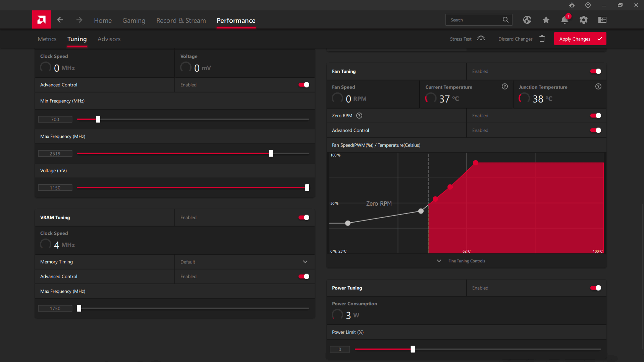Click the globe/language icon
Viewport: 644px width, 362px height.
point(527,20)
